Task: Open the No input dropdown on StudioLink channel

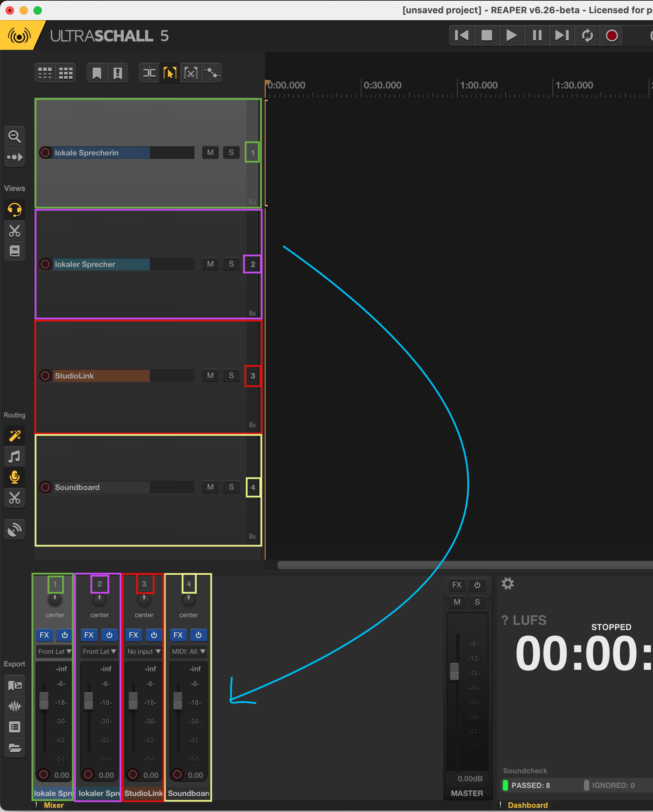Action: click(144, 652)
